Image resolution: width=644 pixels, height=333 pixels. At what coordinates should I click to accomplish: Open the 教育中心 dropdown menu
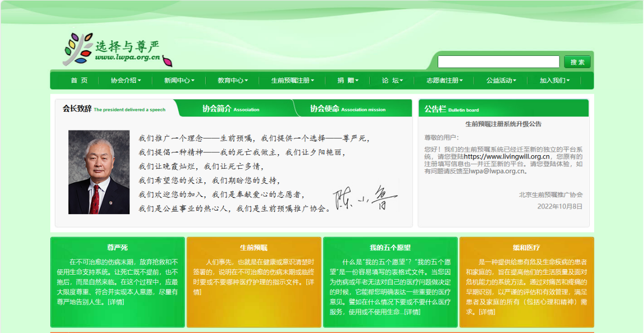coord(232,81)
